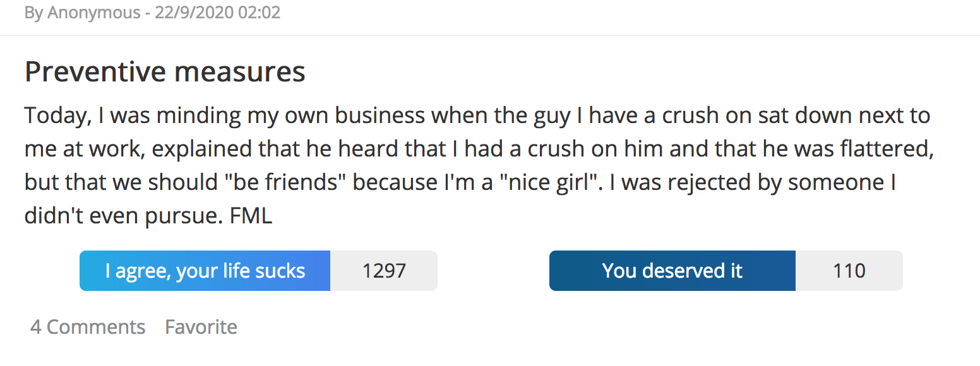This screenshot has height=366, width=980.
Task: Click the quoted phrase "nice girl"
Action: coord(532,182)
